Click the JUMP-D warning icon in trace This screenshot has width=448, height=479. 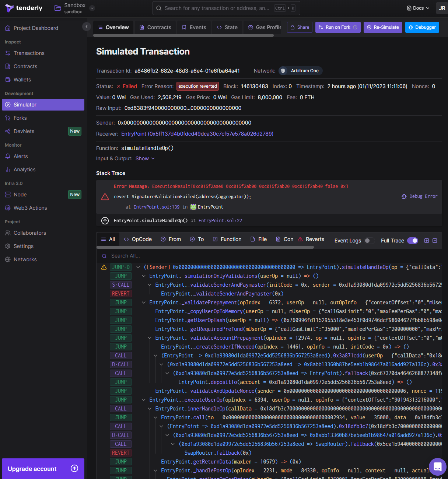point(104,267)
